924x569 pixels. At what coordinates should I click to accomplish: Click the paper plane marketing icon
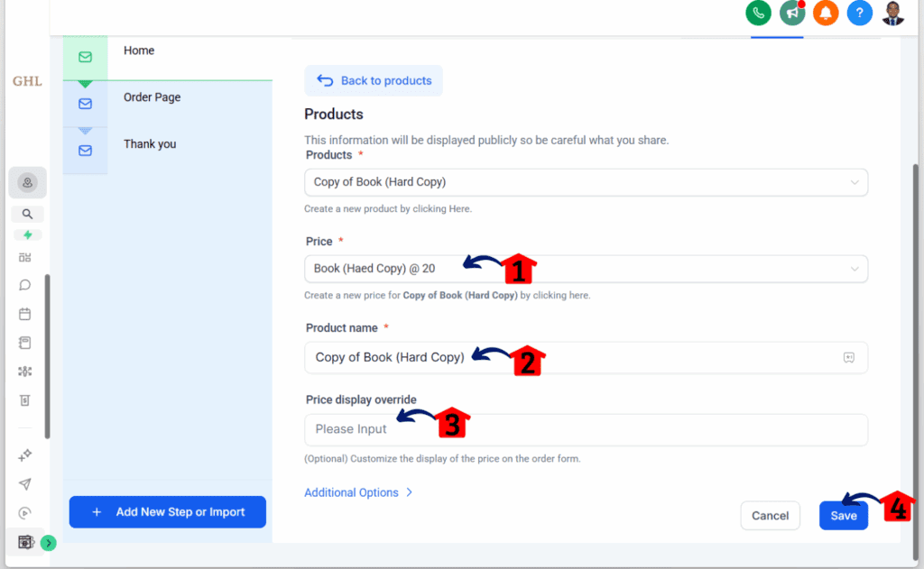25,484
